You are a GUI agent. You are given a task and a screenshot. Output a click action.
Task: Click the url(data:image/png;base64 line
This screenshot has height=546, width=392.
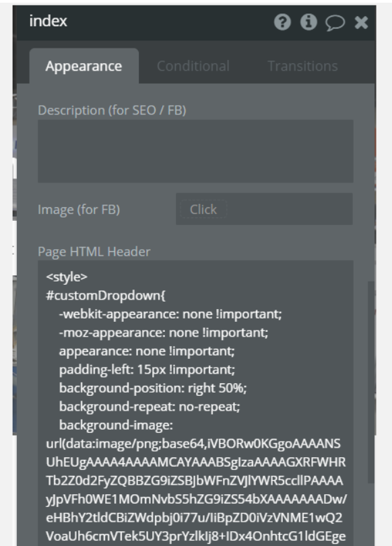coord(193,444)
